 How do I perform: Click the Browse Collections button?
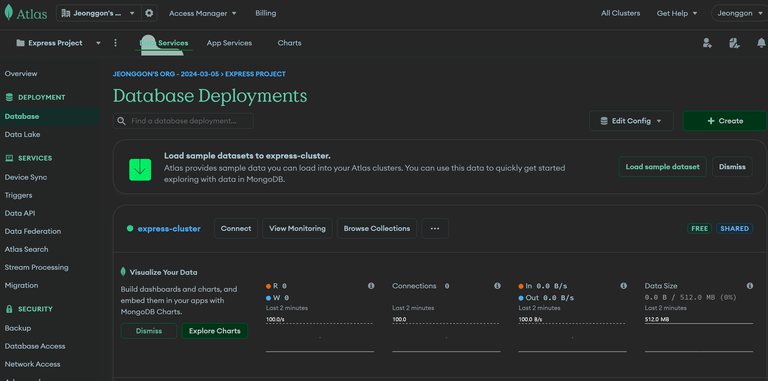[377, 228]
